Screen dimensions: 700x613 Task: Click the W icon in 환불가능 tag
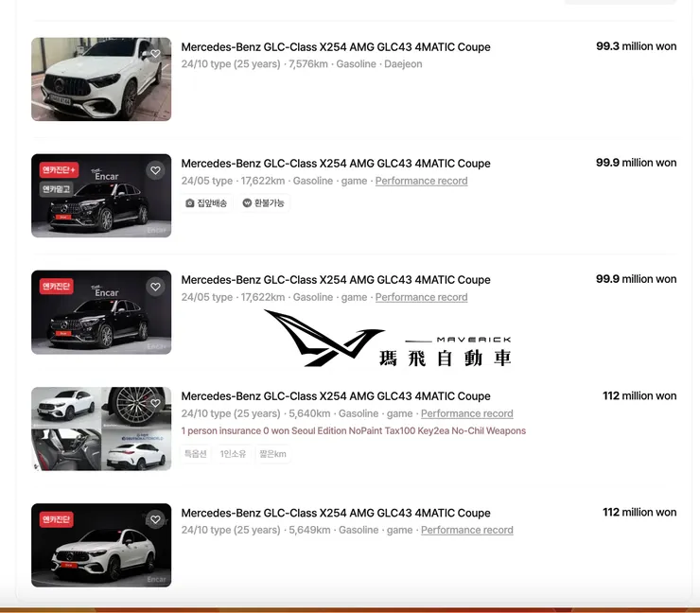247,202
